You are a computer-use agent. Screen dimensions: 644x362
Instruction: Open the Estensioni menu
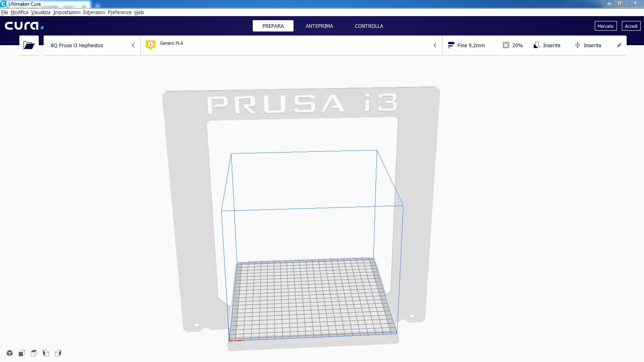94,13
